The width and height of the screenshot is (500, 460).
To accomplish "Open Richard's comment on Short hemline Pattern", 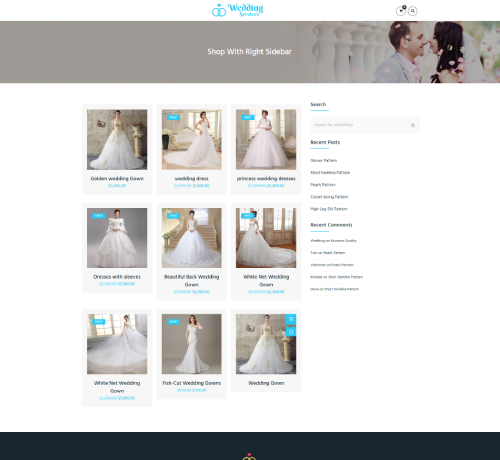I will pyautogui.click(x=336, y=277).
